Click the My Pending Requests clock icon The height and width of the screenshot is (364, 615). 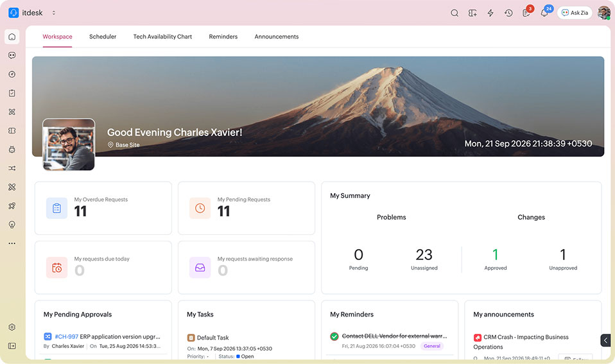click(200, 208)
